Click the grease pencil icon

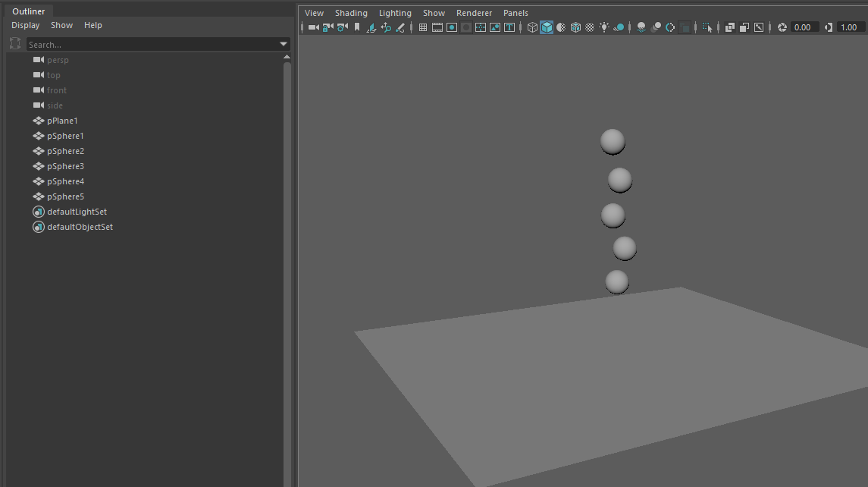pos(400,27)
